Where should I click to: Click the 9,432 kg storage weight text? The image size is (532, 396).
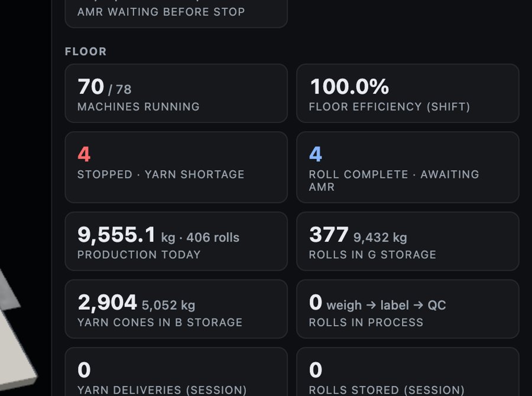pyautogui.click(x=380, y=237)
